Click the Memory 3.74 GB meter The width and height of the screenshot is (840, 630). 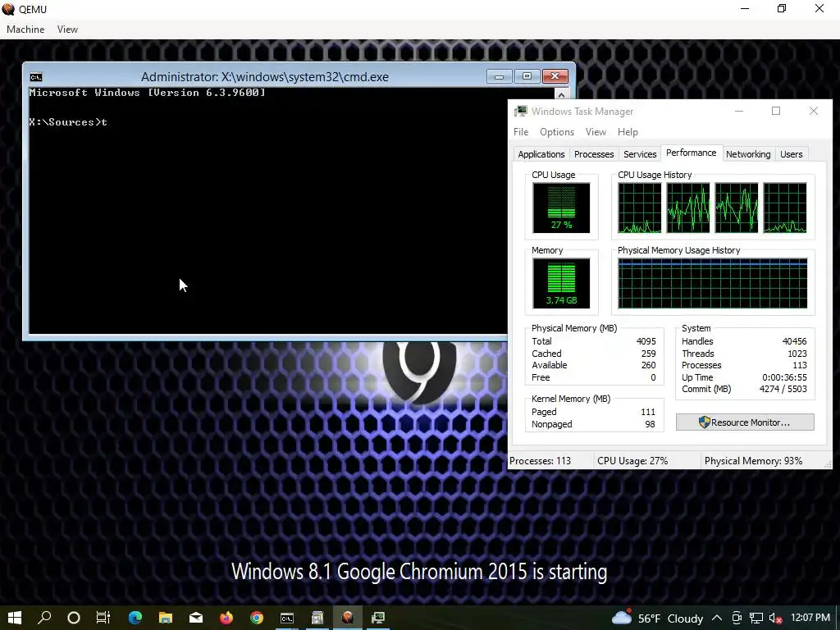561,283
